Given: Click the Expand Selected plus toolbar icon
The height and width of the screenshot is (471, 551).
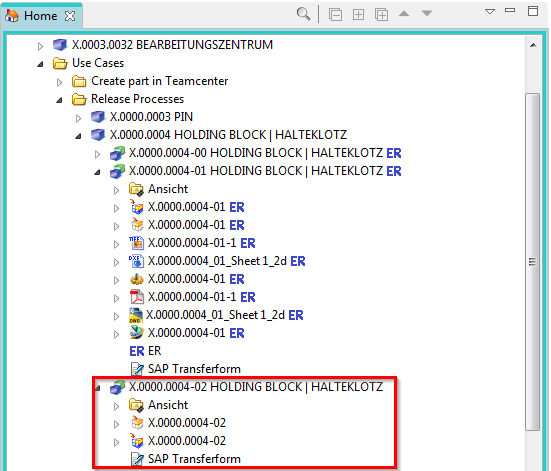Looking at the screenshot, I should coord(358,15).
